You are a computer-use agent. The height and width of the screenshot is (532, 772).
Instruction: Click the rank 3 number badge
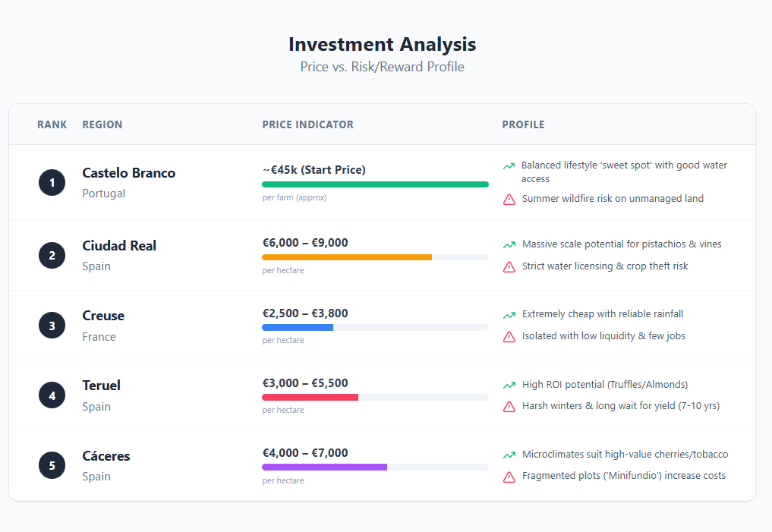(x=52, y=326)
